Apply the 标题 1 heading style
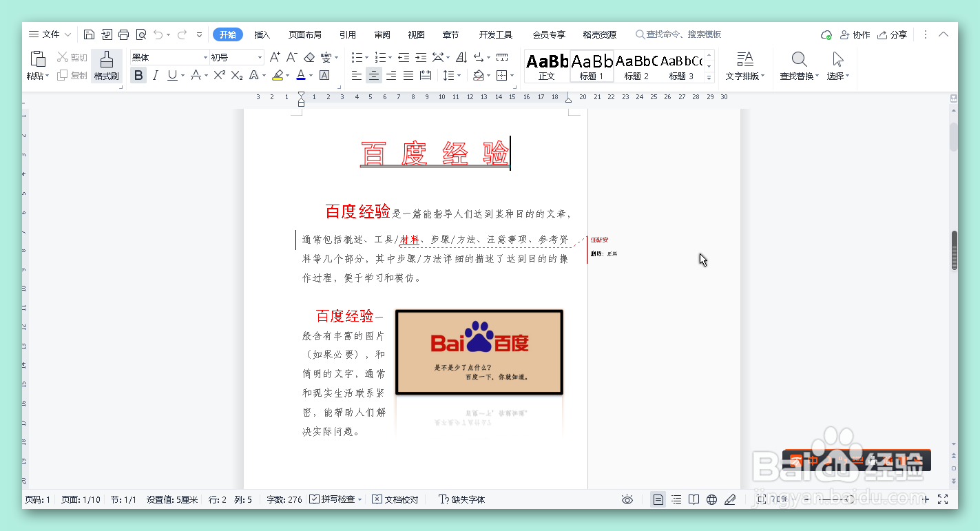 point(592,66)
